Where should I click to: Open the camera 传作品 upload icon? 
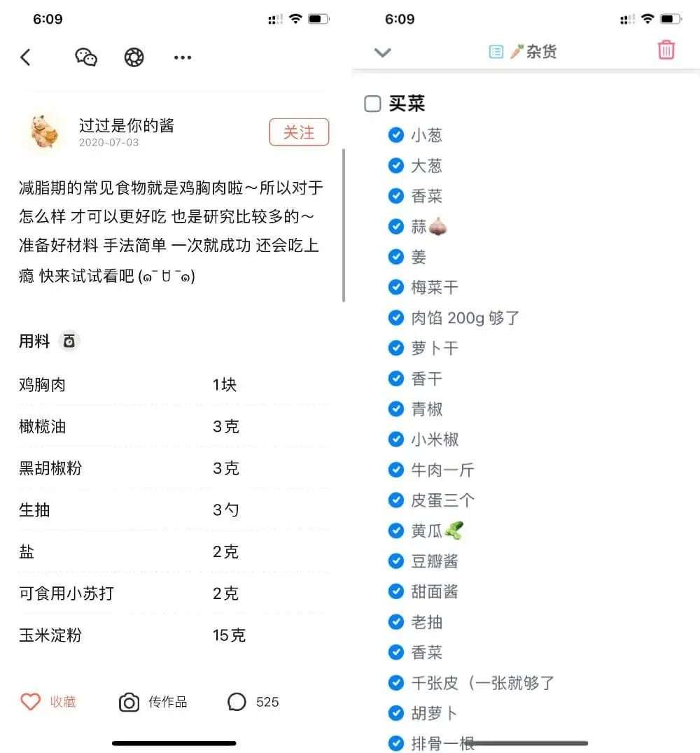[x=129, y=702]
